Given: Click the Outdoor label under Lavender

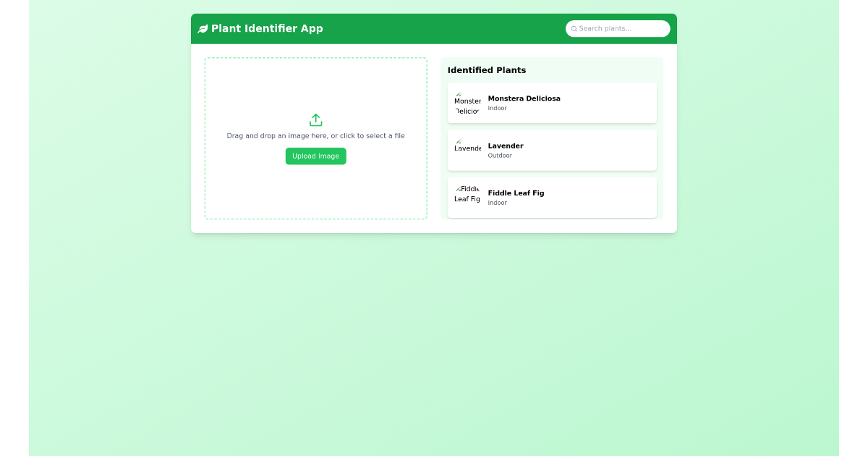Looking at the screenshot, I should tap(500, 155).
